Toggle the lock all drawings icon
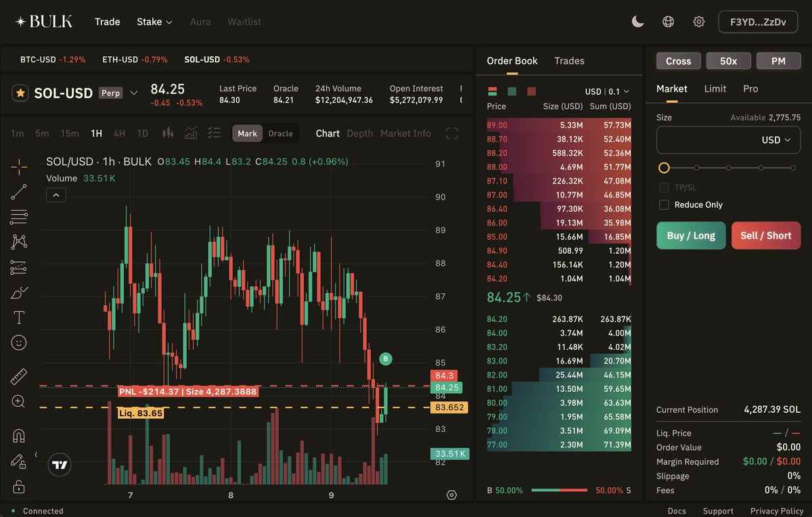812x517 pixels. pyautogui.click(x=19, y=486)
